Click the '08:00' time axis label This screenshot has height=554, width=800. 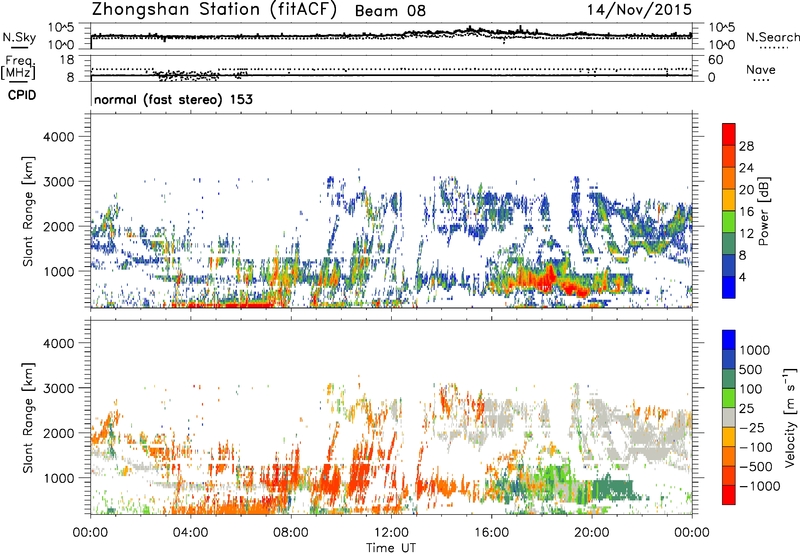(290, 533)
